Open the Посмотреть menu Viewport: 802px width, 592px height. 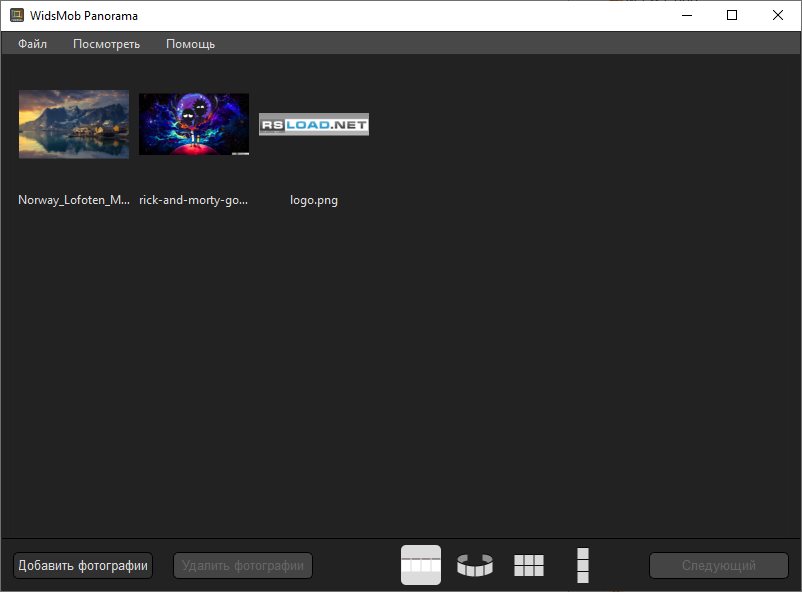tap(106, 44)
